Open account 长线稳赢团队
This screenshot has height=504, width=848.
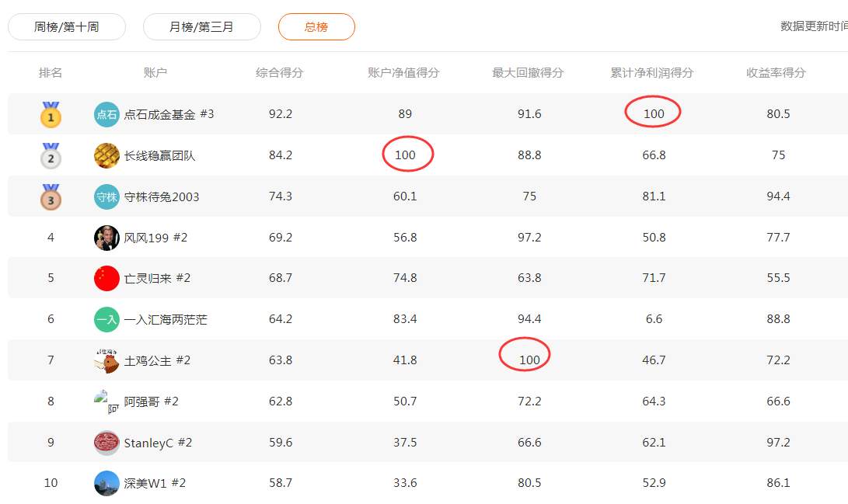[x=159, y=155]
